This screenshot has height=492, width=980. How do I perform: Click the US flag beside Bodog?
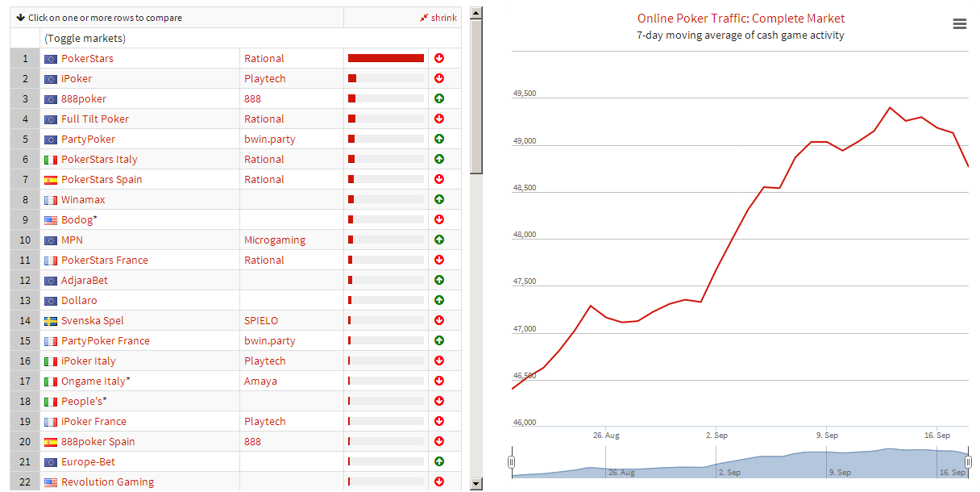click(x=51, y=220)
